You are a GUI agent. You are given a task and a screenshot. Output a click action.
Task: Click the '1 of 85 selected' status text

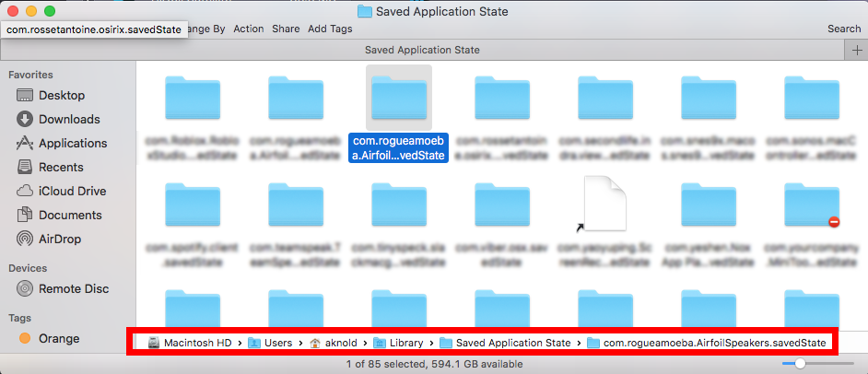point(434,364)
